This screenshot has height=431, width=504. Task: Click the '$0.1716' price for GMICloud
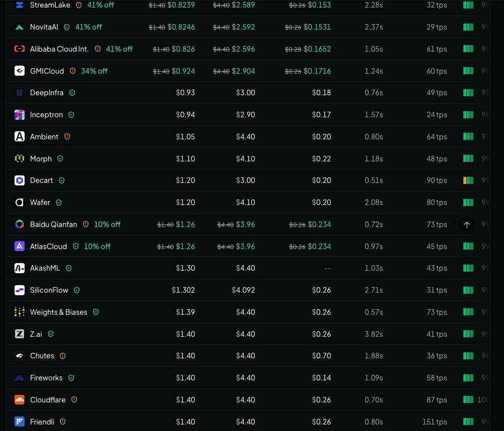tap(317, 71)
